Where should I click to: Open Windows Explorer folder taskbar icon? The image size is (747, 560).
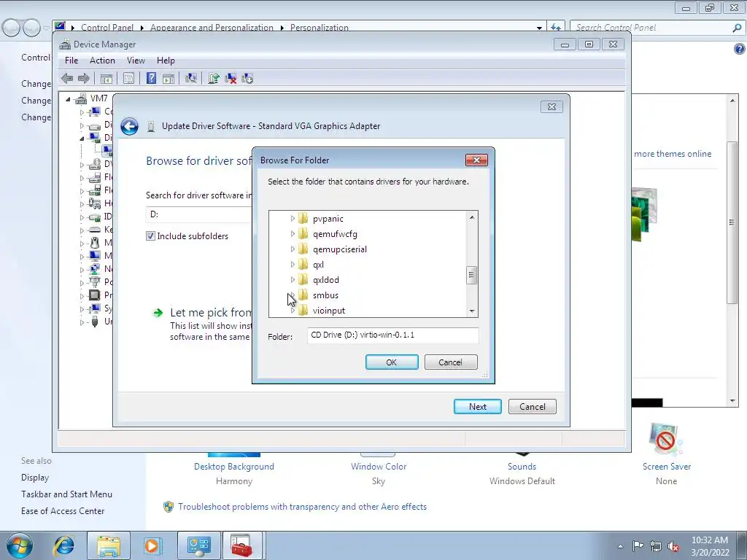109,545
